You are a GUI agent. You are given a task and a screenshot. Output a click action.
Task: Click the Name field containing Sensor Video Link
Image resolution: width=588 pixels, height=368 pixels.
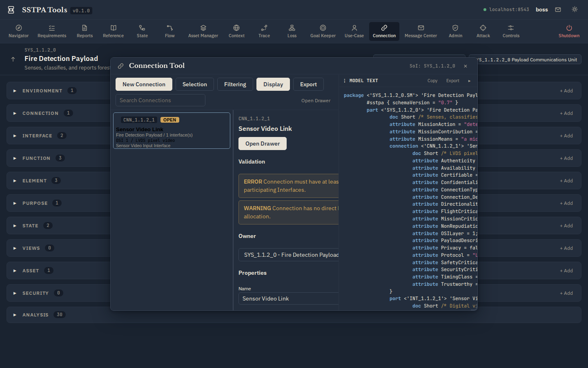point(289,298)
